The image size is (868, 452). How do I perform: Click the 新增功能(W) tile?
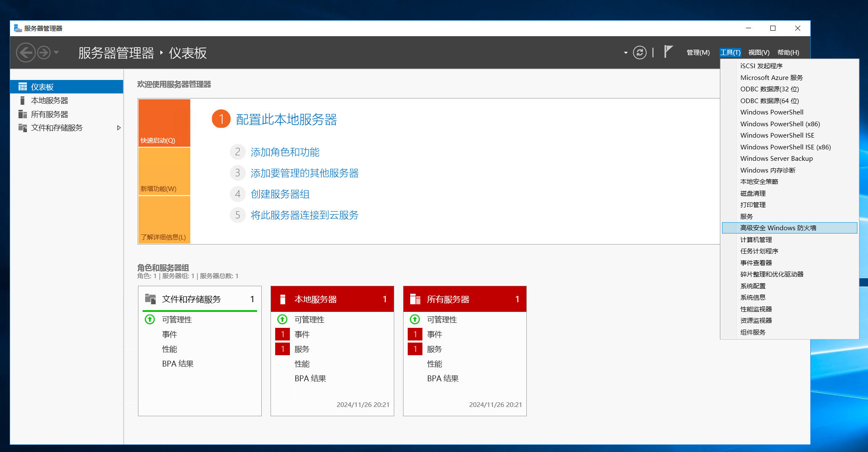point(164,171)
